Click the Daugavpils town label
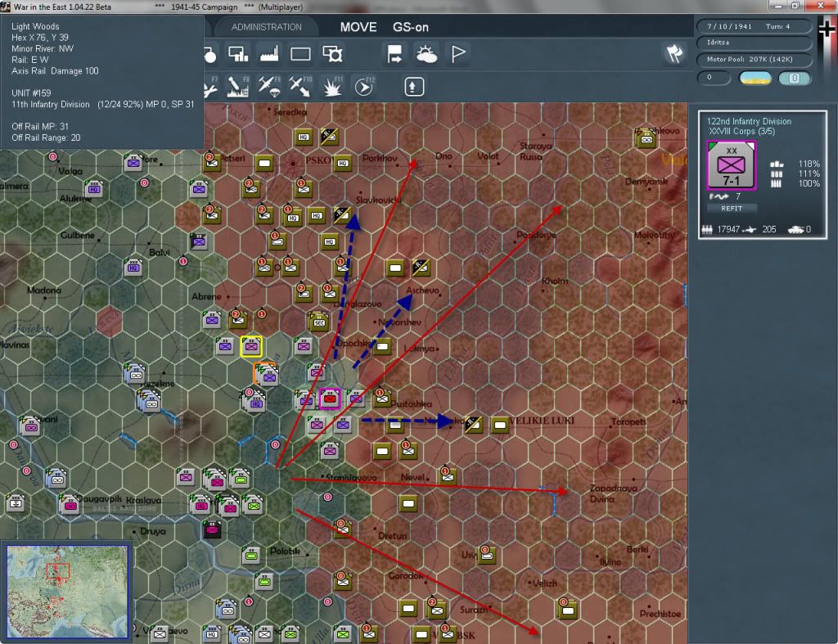838x644 pixels. point(99,498)
